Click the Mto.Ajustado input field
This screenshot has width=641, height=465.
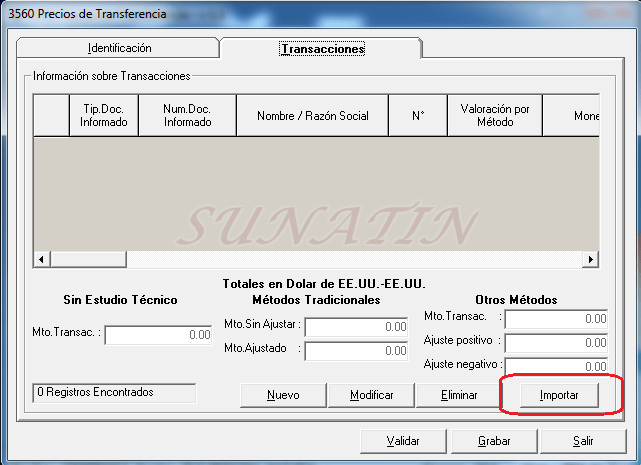tap(357, 351)
